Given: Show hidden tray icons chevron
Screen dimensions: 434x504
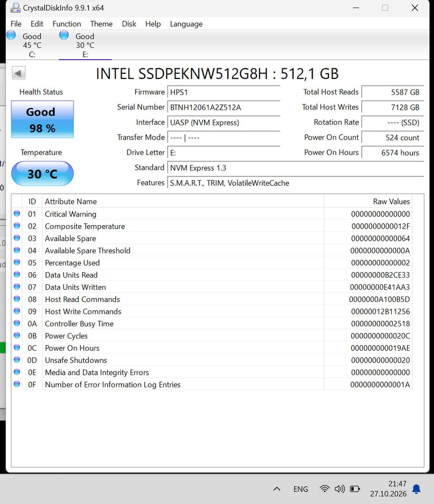Looking at the screenshot, I should tap(277, 489).
